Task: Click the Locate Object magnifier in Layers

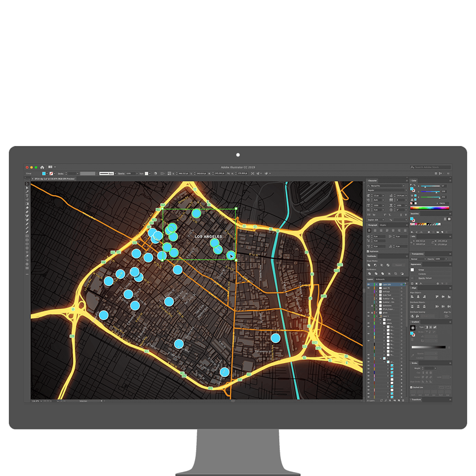Action: pyautogui.click(x=386, y=401)
